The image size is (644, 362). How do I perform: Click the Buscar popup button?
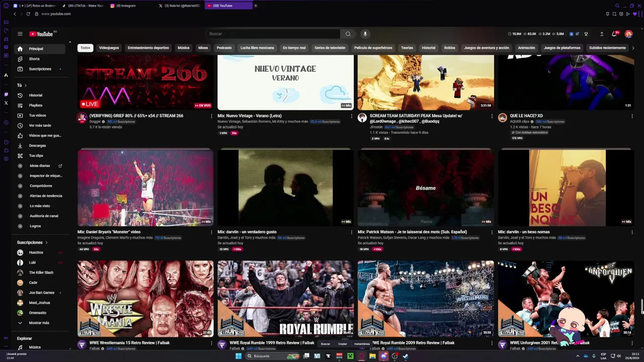[x=326, y=344]
